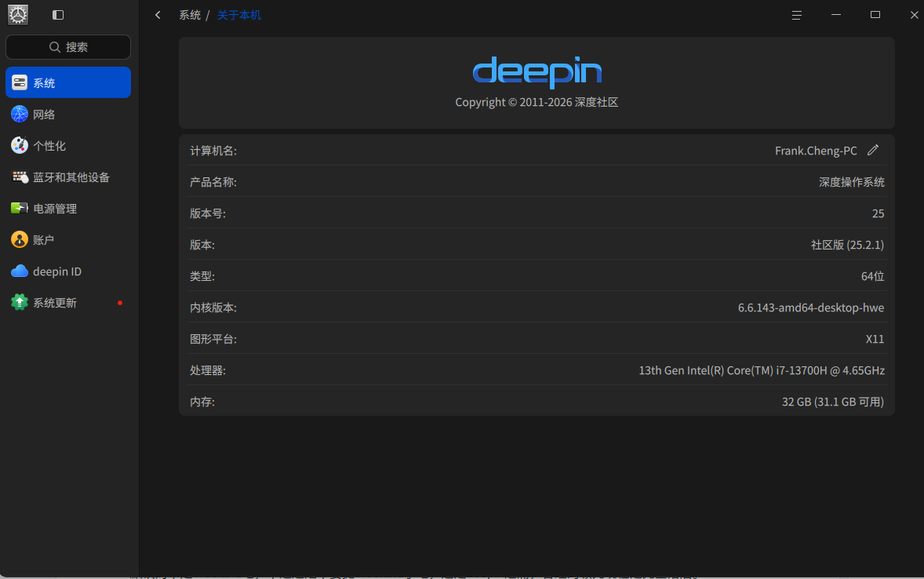
Task: Go to the 电源管理 category
Action: tap(68, 208)
